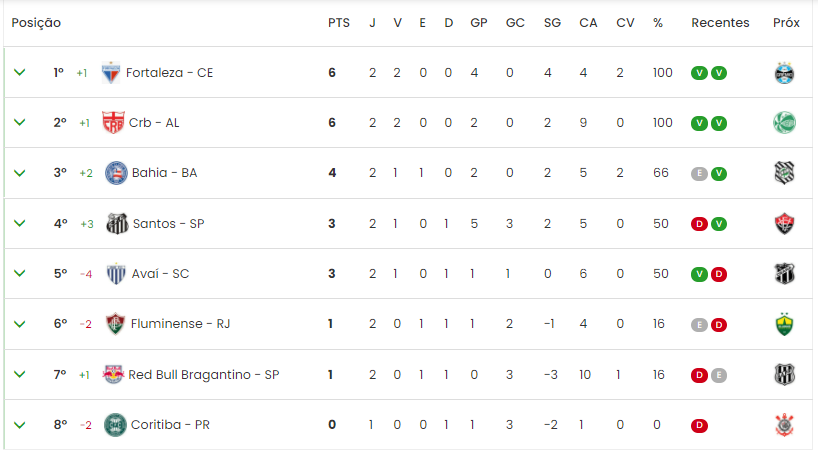This screenshot has height=455, width=818.
Task: Sort table by SG column header
Action: (552, 23)
